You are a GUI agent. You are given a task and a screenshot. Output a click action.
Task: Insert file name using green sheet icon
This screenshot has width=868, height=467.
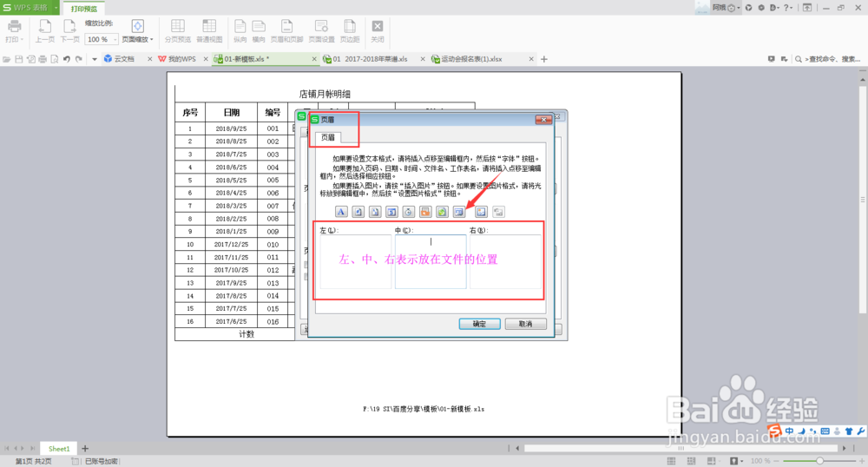tap(442, 212)
